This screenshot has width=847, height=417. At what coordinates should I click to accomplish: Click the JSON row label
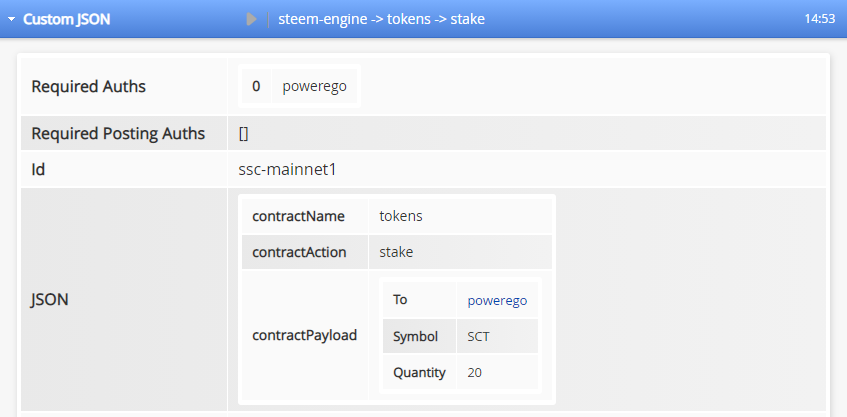tap(49, 299)
